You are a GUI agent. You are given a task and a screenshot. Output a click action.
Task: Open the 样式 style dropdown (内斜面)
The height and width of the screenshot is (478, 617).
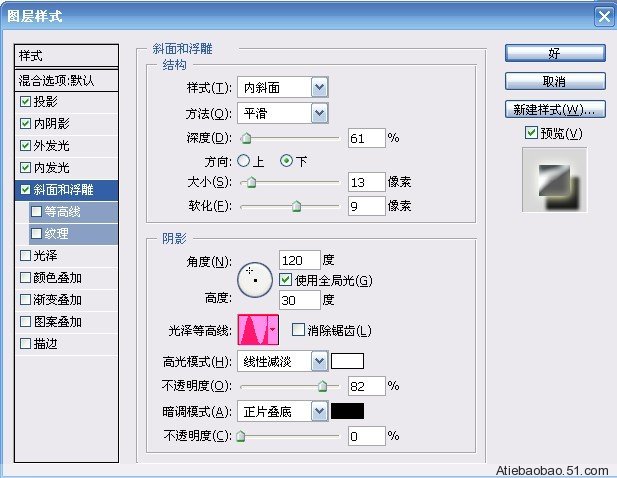319,87
